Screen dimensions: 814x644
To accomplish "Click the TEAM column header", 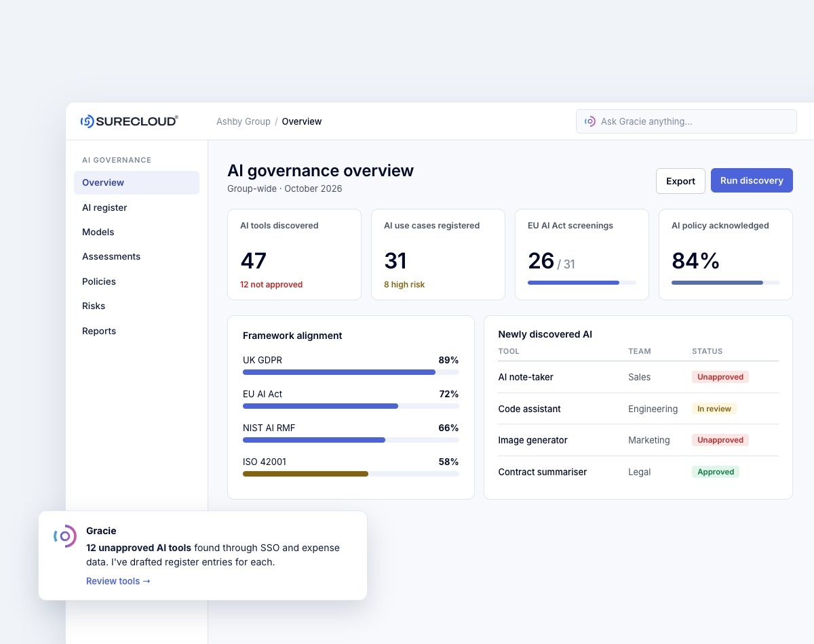I will click(640, 351).
